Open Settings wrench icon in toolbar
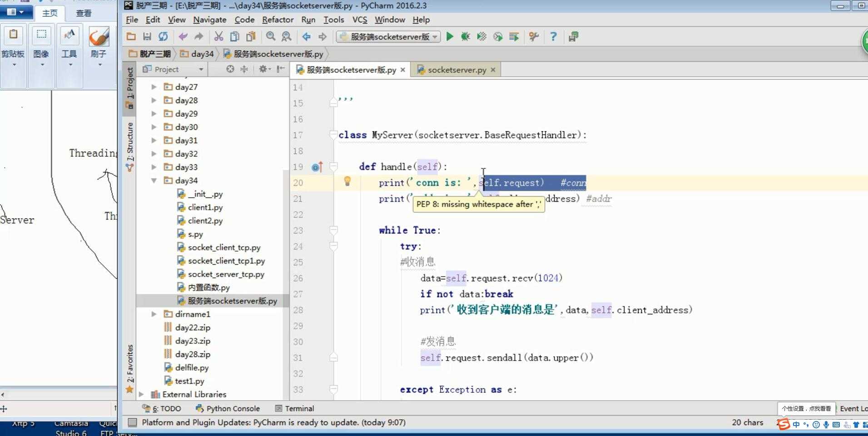The width and height of the screenshot is (868, 436). click(534, 37)
